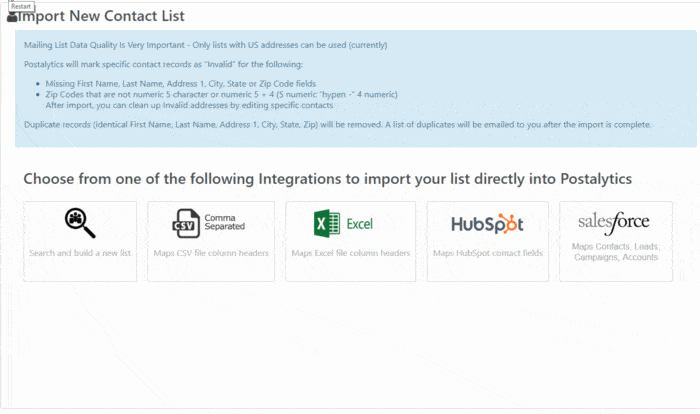Select the CSV Comma Separated icon

(x=208, y=223)
